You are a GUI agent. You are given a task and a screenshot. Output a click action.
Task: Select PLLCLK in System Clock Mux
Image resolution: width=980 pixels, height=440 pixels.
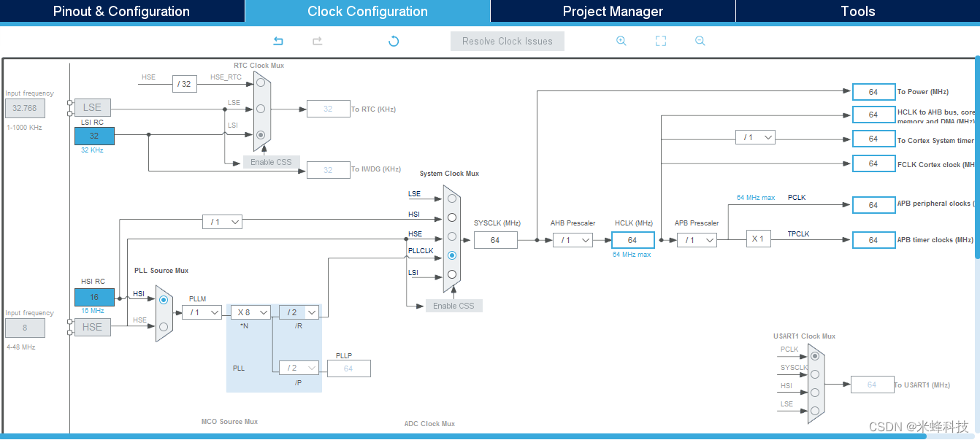click(452, 255)
